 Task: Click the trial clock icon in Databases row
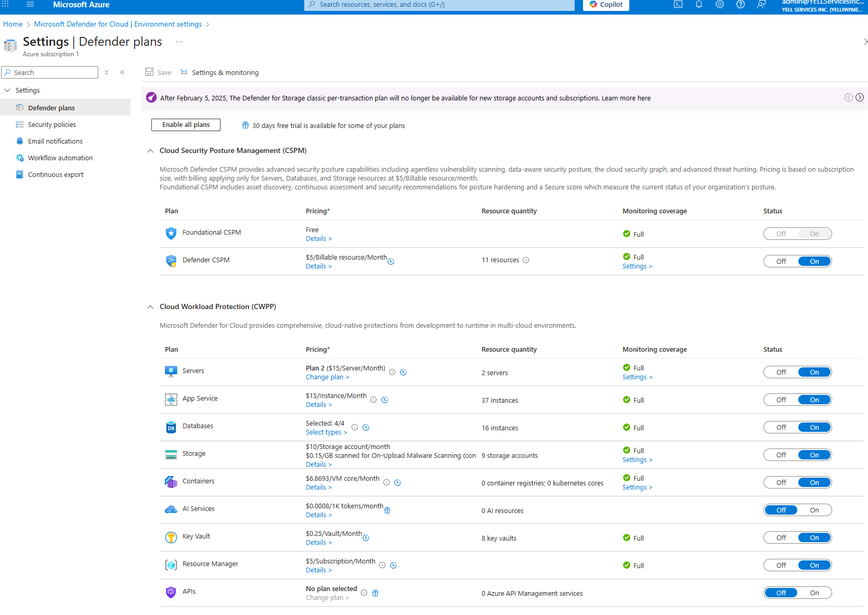point(366,427)
